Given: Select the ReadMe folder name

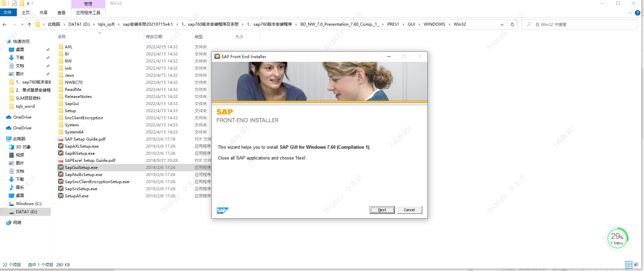Looking at the screenshot, I should pyautogui.click(x=73, y=89).
